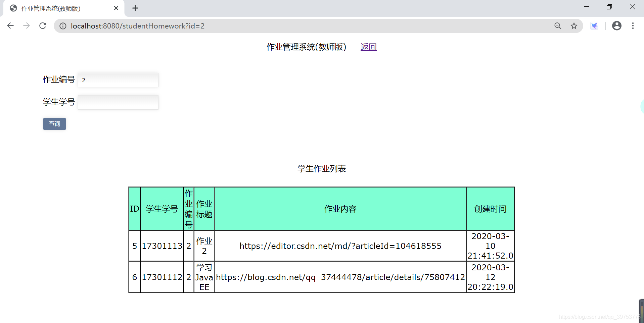This screenshot has width=644, height=323.
Task: Go back to the previous page
Action: tap(10, 26)
